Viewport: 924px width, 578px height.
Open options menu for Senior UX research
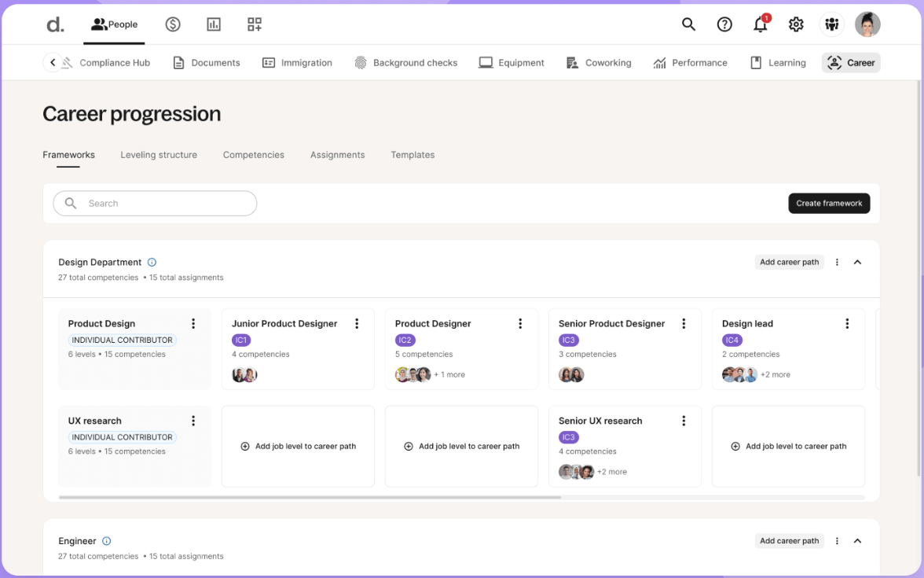click(x=684, y=421)
